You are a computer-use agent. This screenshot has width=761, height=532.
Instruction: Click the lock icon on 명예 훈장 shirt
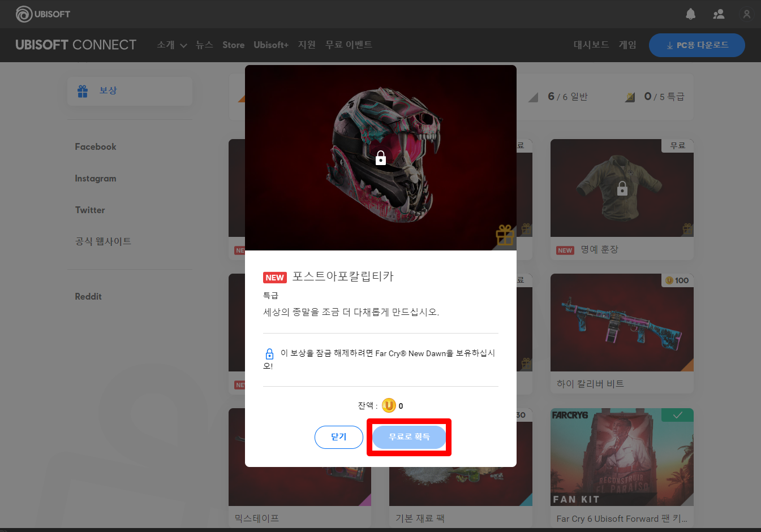[x=622, y=188]
